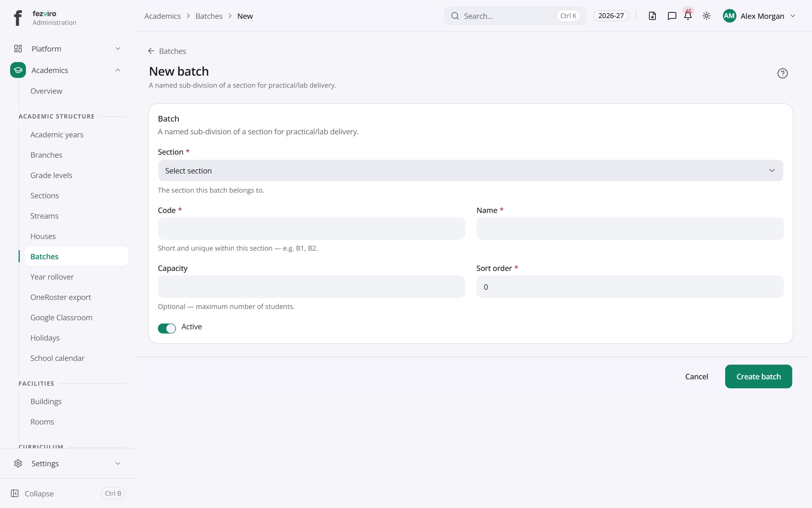Click the AM user avatar
The image size is (812, 508).
[729, 16]
